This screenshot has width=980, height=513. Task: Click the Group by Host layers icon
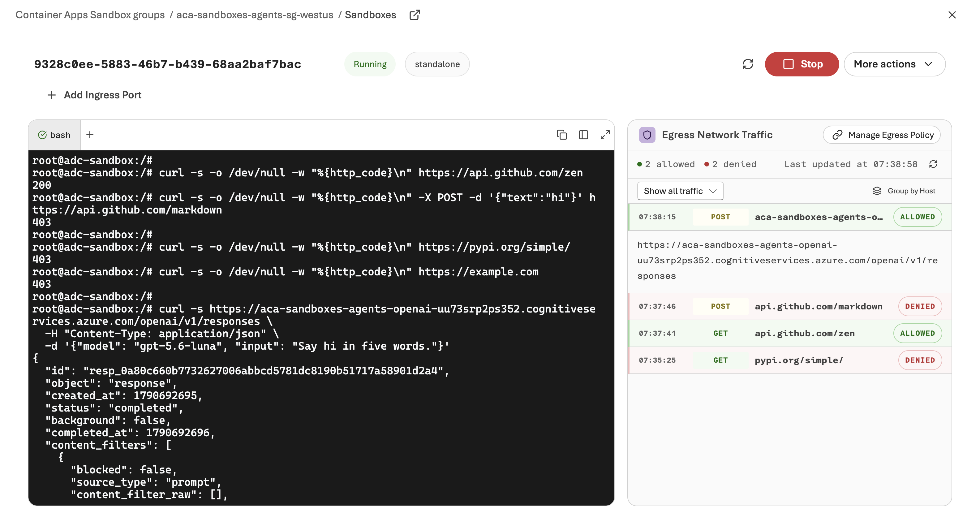pyautogui.click(x=876, y=191)
